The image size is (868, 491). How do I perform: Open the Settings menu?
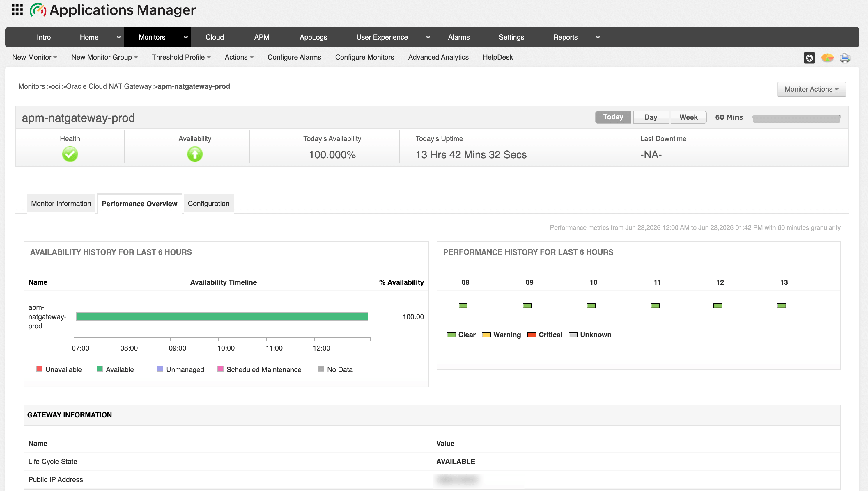pos(511,37)
